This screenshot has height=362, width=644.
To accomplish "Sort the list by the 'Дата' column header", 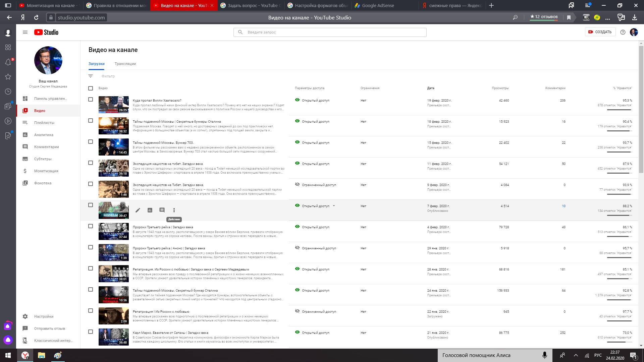I will coord(431,88).
